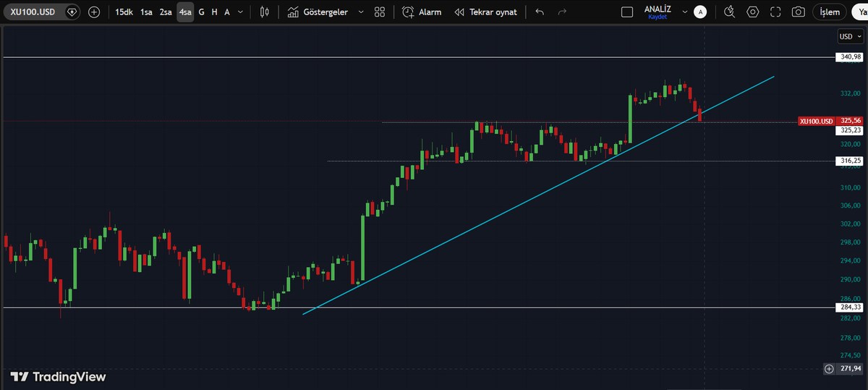The height and width of the screenshot is (390, 868).
Task: Start Tekrar oynat bar replay
Action: (x=485, y=12)
